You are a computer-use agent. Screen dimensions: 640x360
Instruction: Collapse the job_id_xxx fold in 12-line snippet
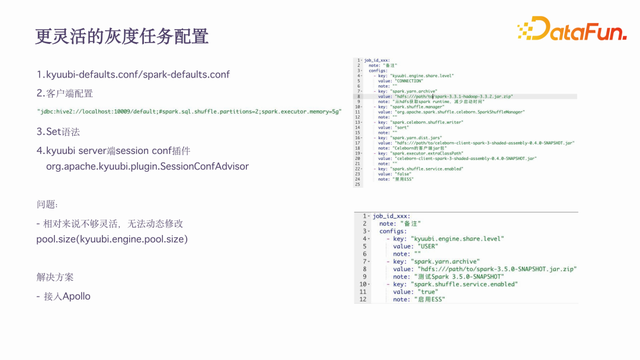pos(369,216)
